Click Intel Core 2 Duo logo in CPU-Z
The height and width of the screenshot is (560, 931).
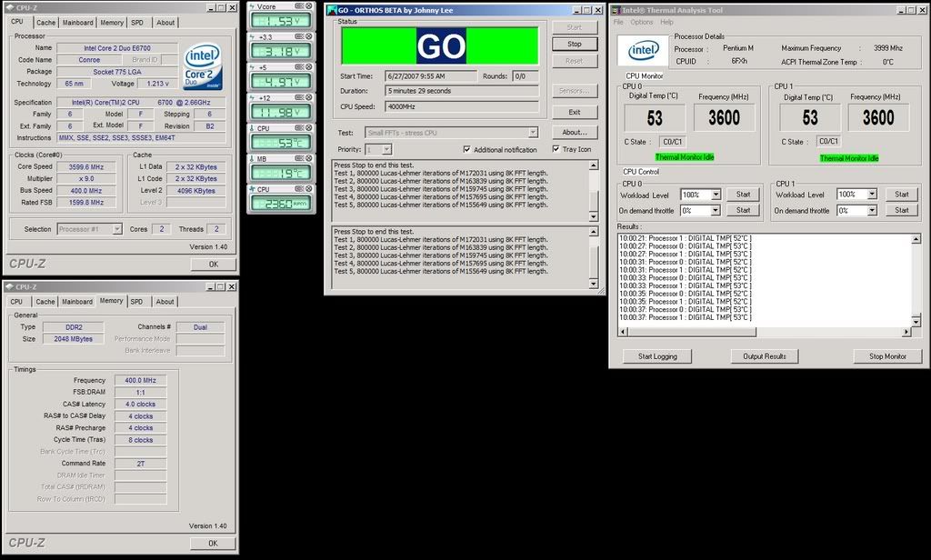(x=203, y=66)
